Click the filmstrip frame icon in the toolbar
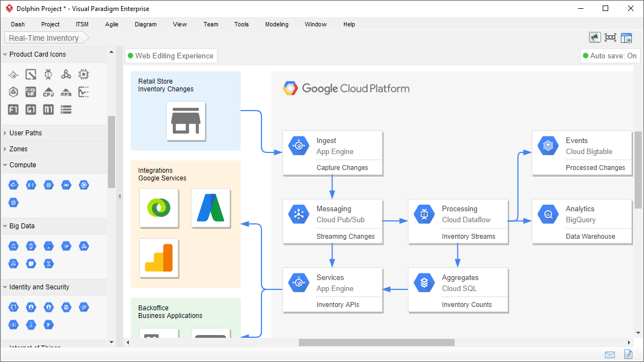Screen dimensions: 644x362 coord(610,37)
